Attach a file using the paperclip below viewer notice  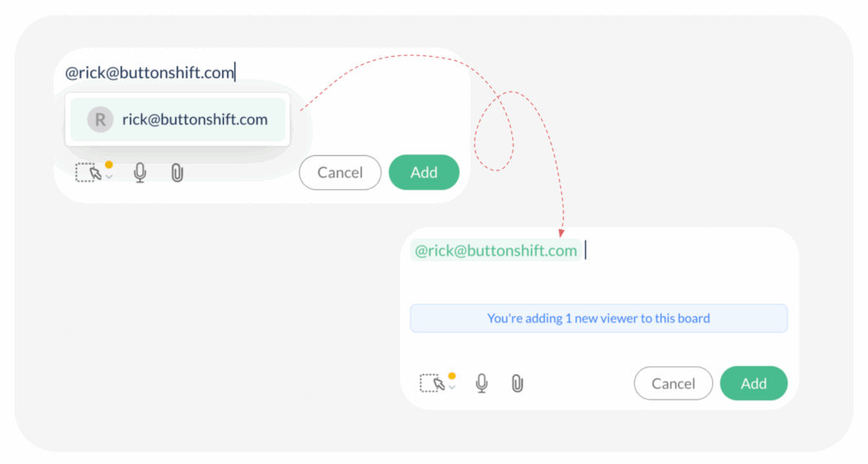pos(517,383)
